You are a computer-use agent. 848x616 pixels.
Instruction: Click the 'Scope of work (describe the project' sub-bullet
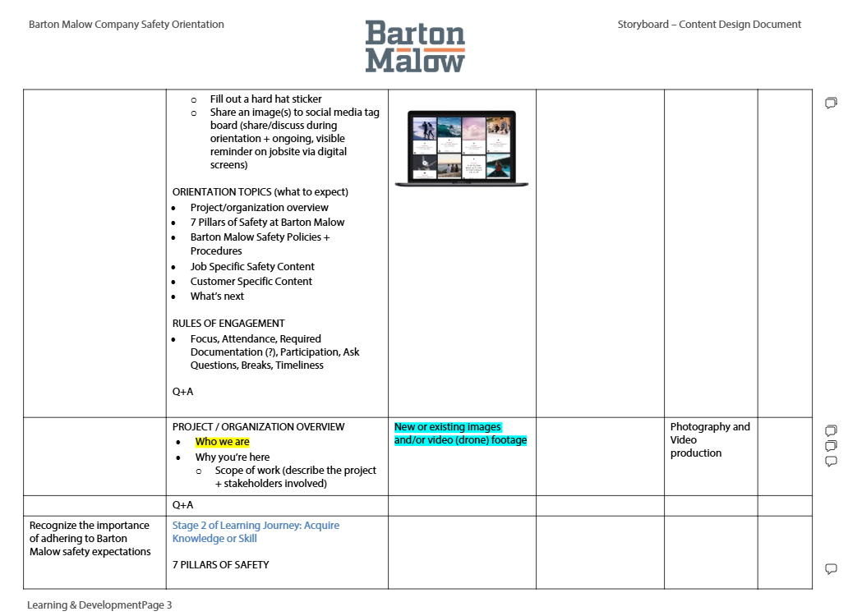pos(295,470)
